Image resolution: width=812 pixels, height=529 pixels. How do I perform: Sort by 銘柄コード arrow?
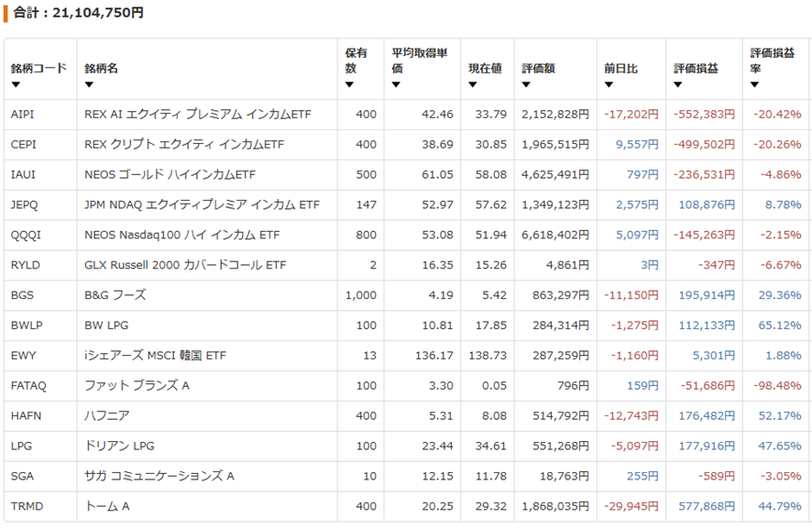(x=16, y=84)
